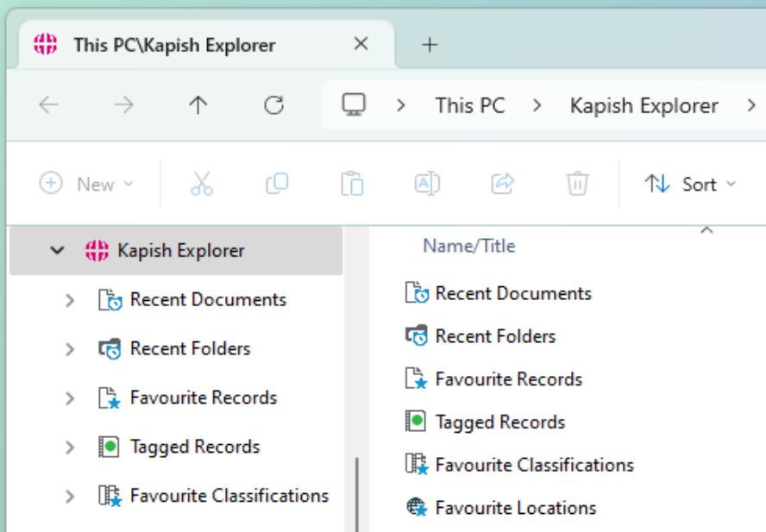Click Tagged Records icon in navigation tree
The height and width of the screenshot is (532, 766).
[109, 447]
